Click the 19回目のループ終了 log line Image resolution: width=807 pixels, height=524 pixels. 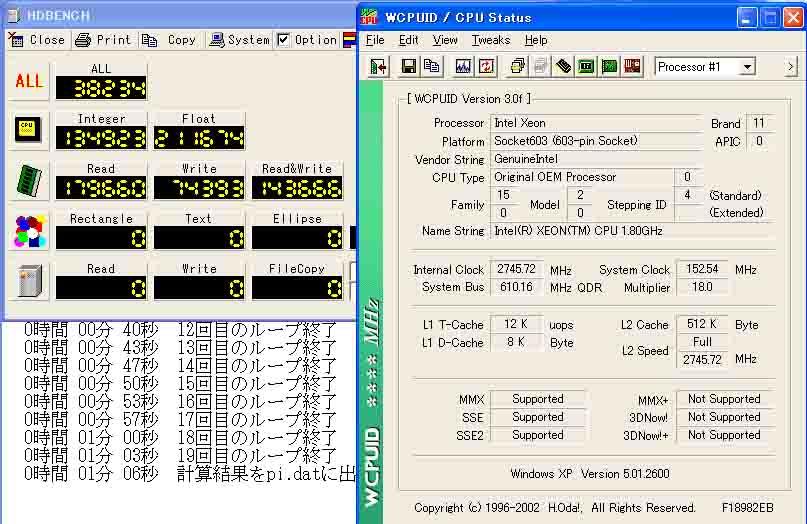point(180,456)
